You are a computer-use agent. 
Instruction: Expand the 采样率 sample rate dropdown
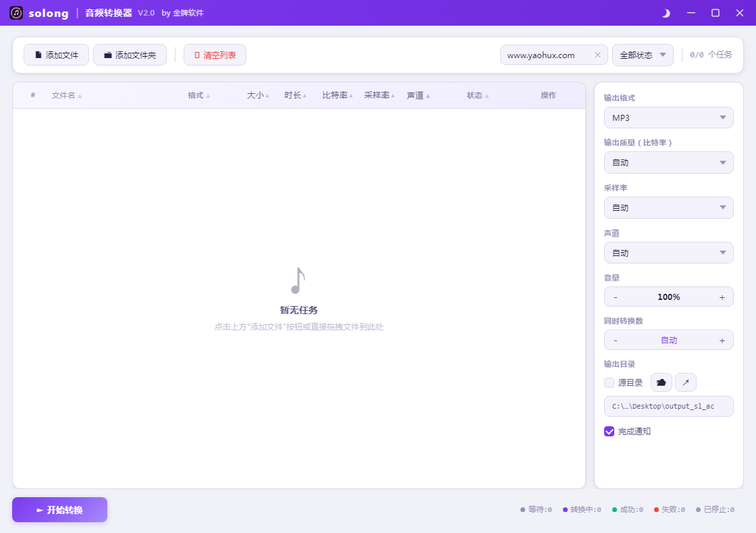(668, 208)
